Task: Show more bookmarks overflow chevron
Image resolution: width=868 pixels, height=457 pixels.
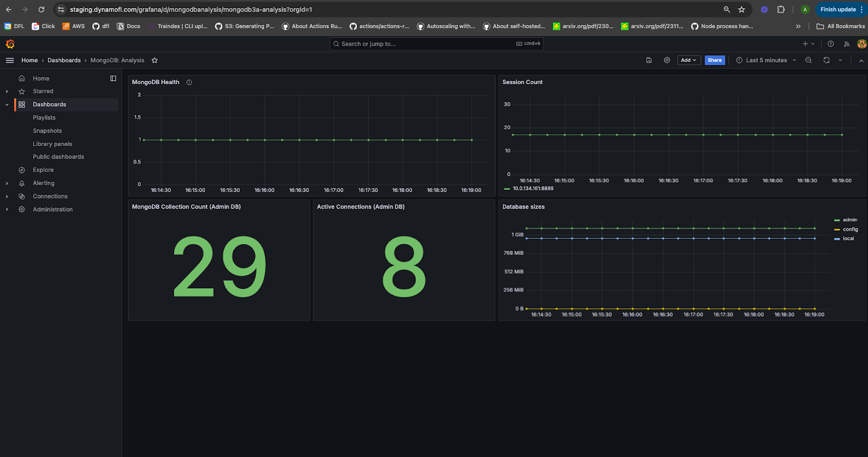Action: click(x=798, y=26)
